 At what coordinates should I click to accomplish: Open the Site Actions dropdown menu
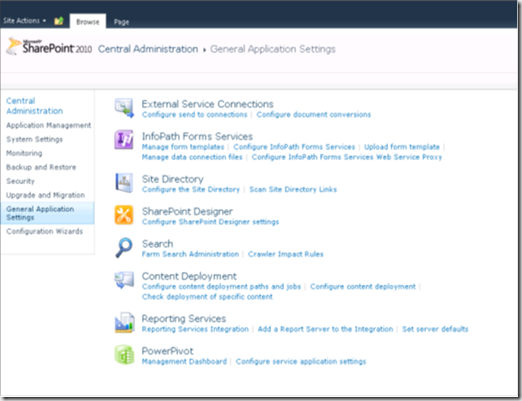(x=24, y=21)
